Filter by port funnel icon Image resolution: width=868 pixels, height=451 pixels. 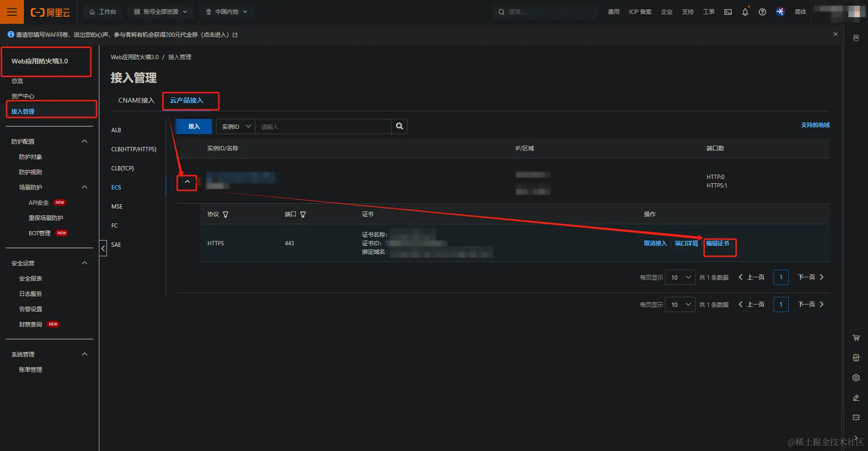point(303,215)
